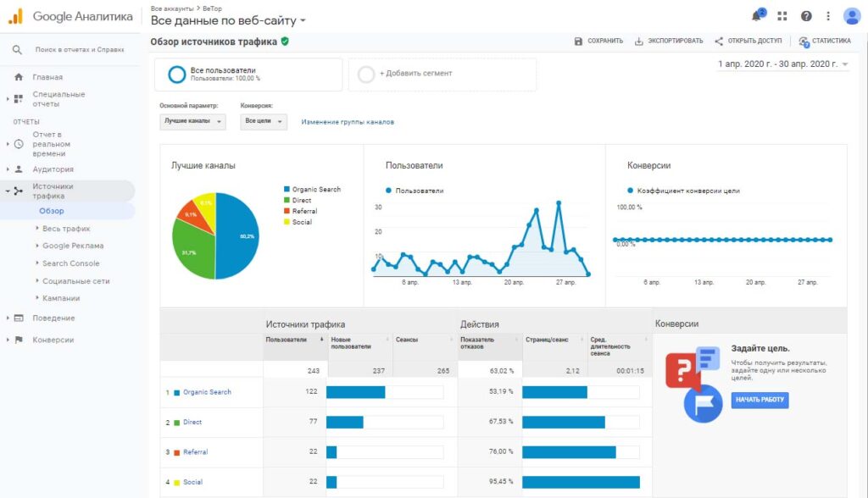Click the Добавить сегмент box
868x498 pixels.
[442, 75]
